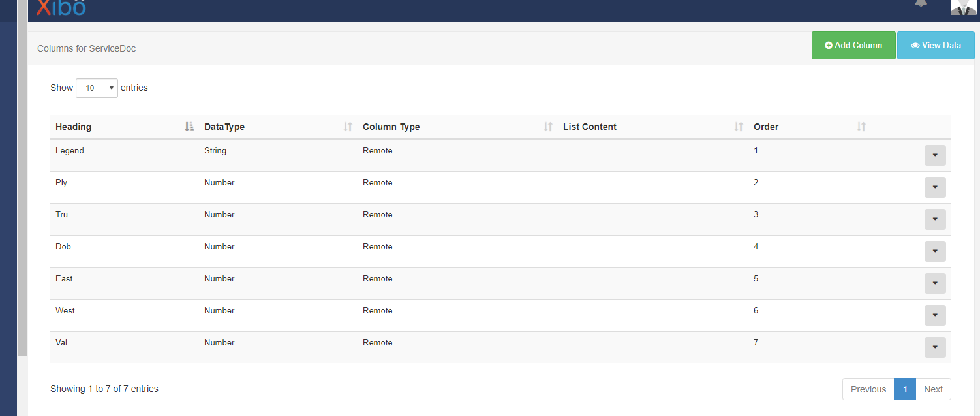This screenshot has height=416, width=980.
Task: Click the Add Column button
Action: [x=853, y=46]
